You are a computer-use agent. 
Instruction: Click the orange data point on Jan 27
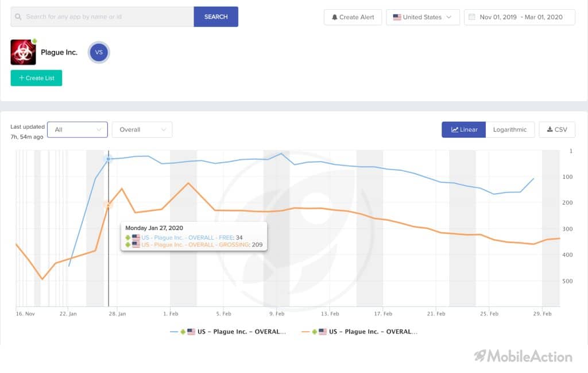click(x=108, y=205)
